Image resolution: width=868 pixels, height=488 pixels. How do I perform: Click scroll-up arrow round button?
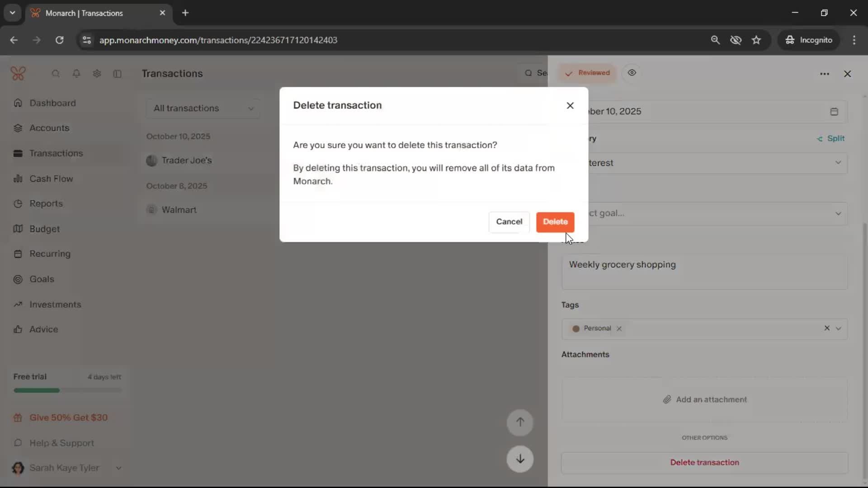(x=520, y=422)
